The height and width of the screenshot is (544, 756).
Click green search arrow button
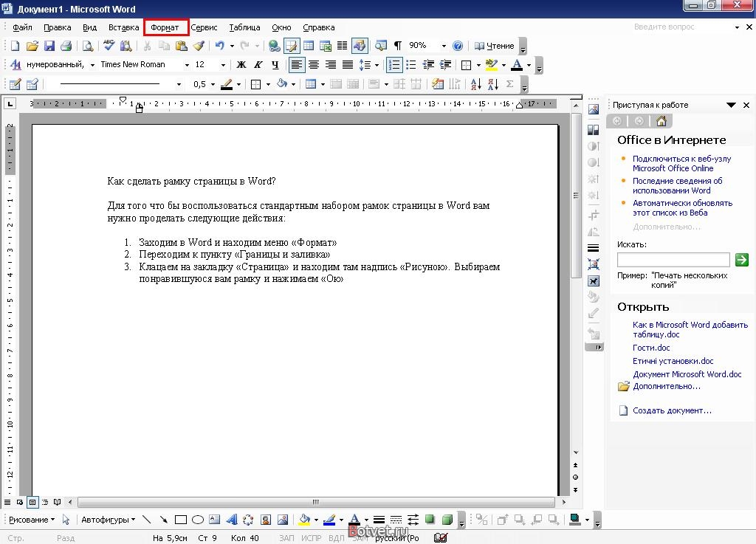(741, 260)
